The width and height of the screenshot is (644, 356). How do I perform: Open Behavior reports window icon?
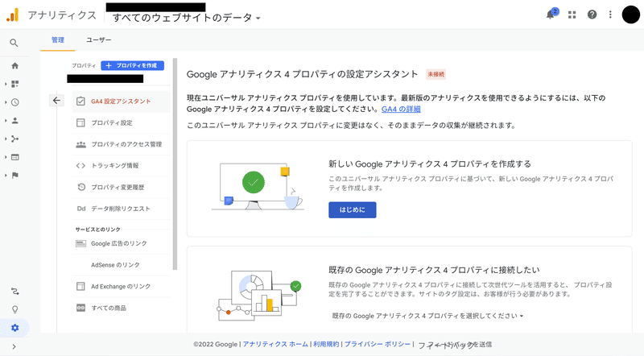[x=15, y=157]
